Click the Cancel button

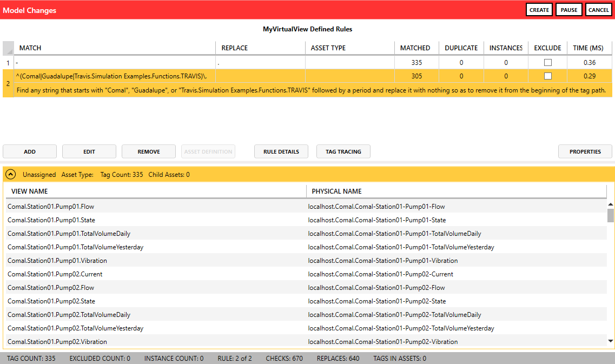(x=598, y=10)
